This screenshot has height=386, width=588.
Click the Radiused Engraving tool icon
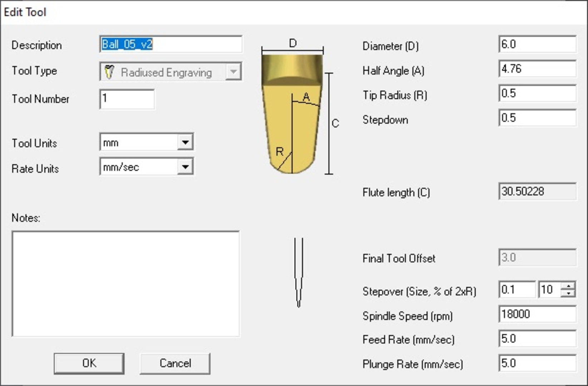tap(109, 72)
